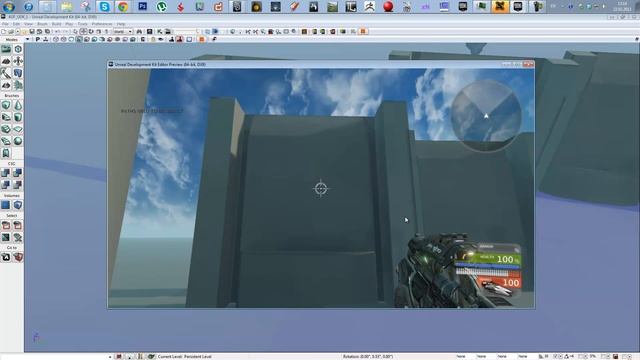Choose the Cylinder builder brush

tap(18, 117)
